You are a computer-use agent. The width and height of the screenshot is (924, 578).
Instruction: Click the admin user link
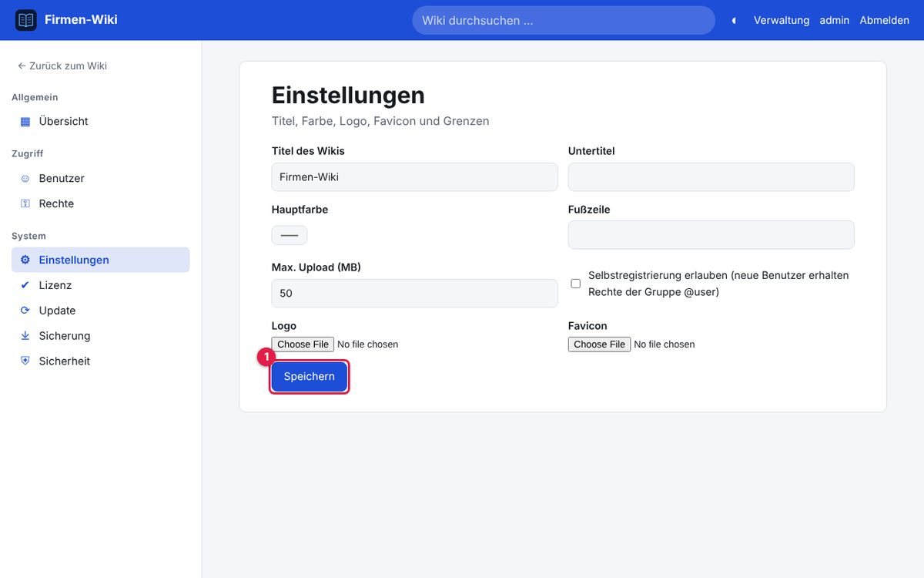click(x=835, y=21)
